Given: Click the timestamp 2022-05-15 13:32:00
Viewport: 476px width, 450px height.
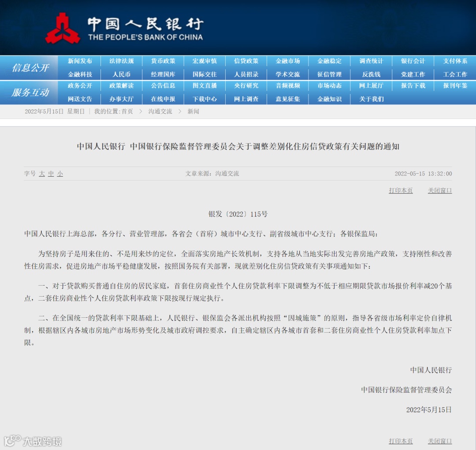Looking at the screenshot, I should pyautogui.click(x=423, y=174).
